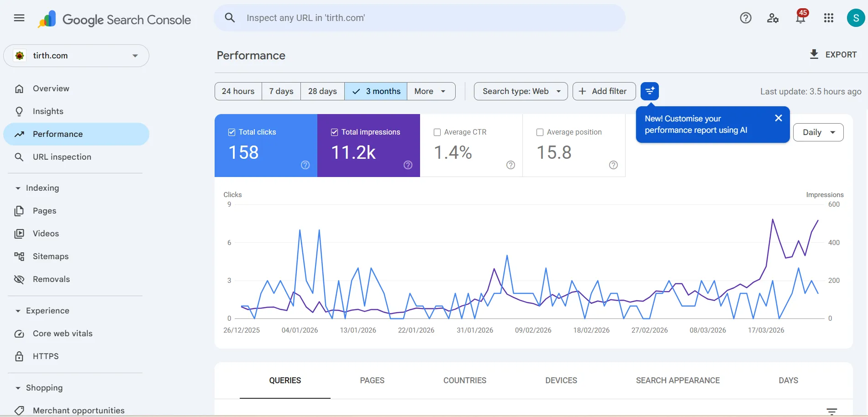Open the Search type: Web dropdown

click(521, 91)
